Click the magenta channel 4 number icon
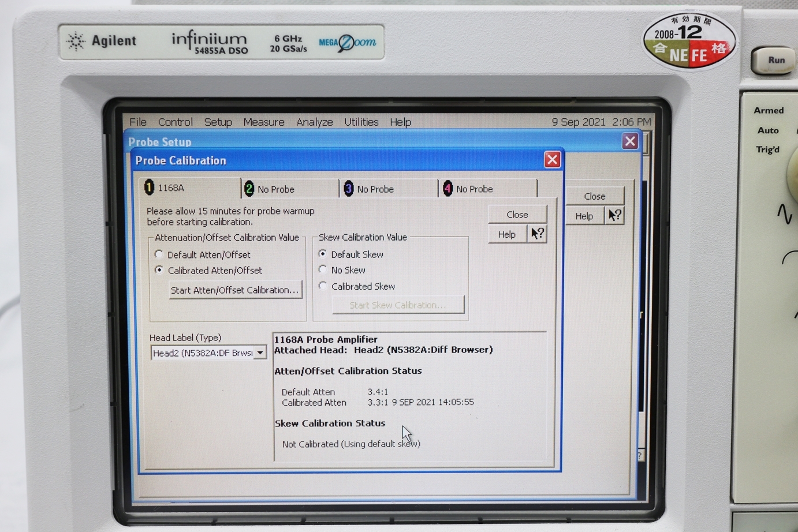 (448, 189)
